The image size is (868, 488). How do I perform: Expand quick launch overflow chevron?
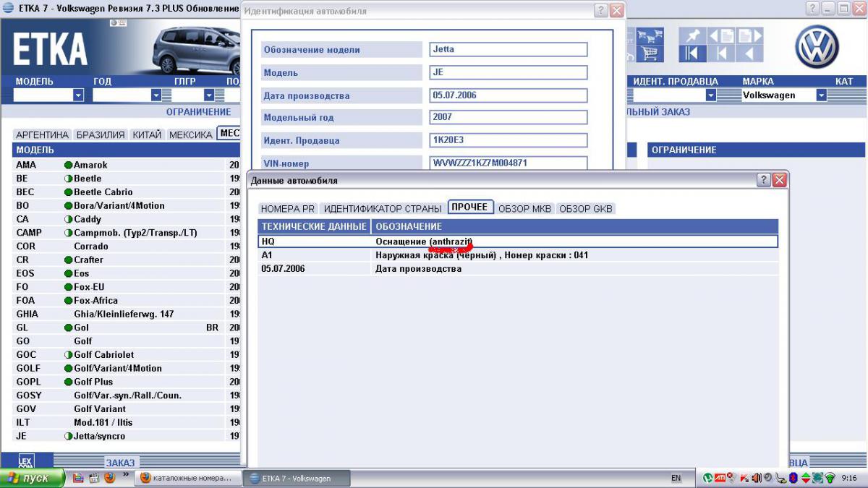(127, 475)
